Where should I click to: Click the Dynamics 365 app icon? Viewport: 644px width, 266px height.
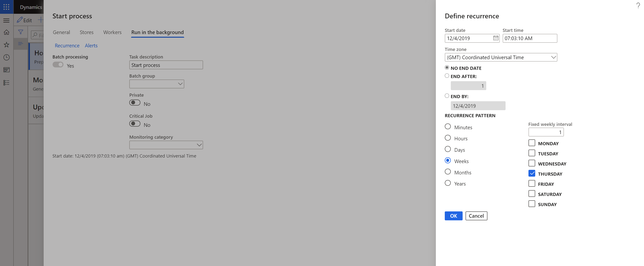pyautogui.click(x=6, y=6)
